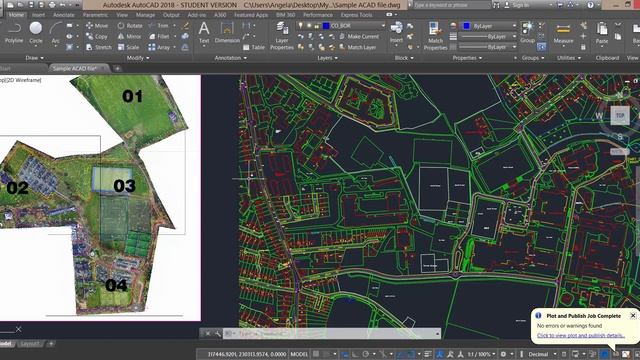Switch to the View ribbon tab
The image size is (640, 360).
pos(122,15)
